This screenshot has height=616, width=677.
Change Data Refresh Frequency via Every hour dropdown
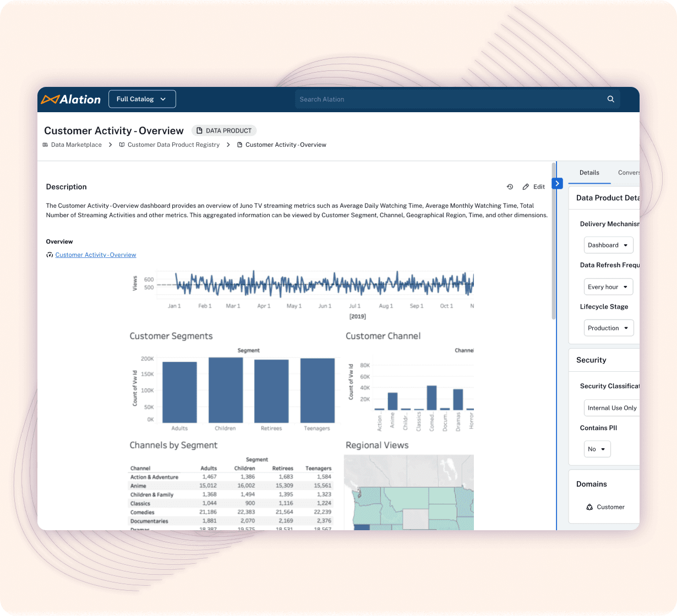pyautogui.click(x=608, y=287)
